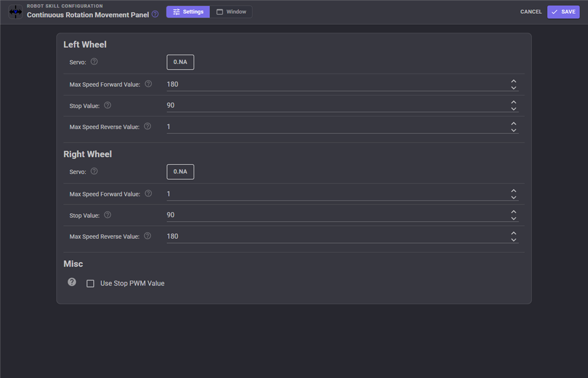
Task: Decrease Left Wheel Max Speed Reverse Value
Action: [x=514, y=130]
